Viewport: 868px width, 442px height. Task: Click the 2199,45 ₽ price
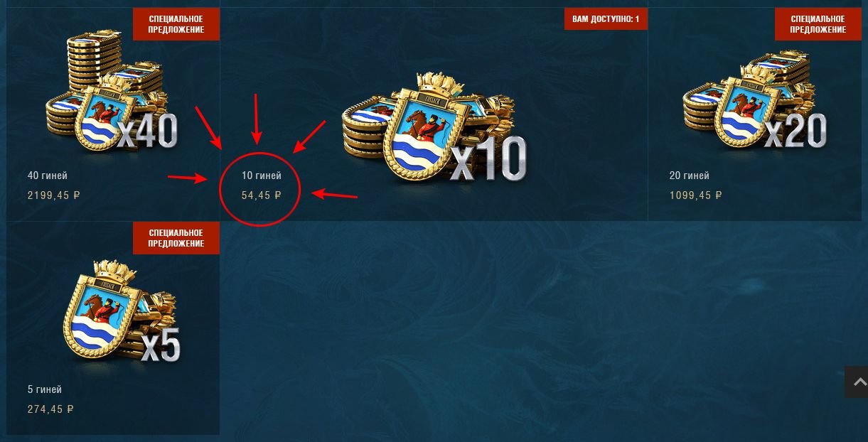tap(53, 195)
